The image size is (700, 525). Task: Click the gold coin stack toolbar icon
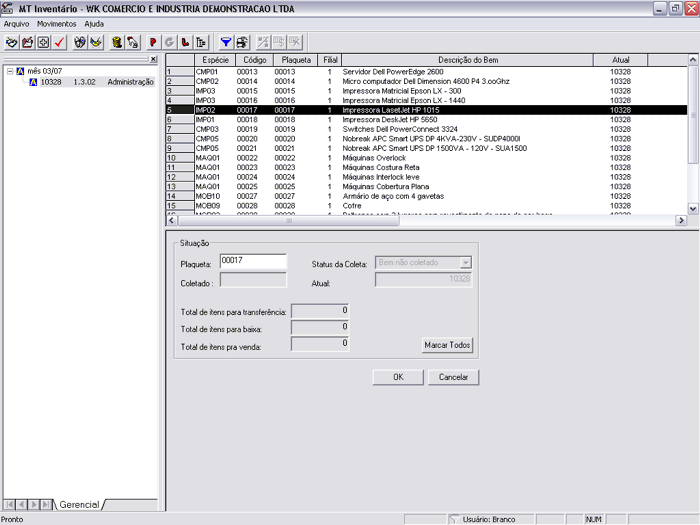tap(115, 42)
